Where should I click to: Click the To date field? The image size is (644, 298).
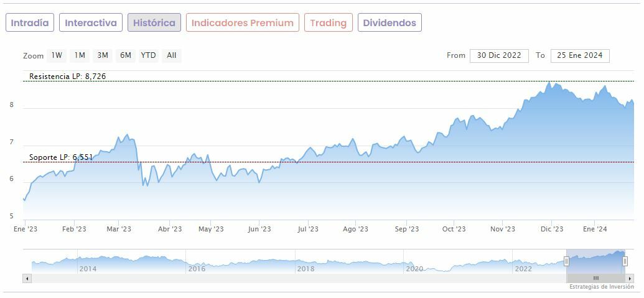(580, 55)
